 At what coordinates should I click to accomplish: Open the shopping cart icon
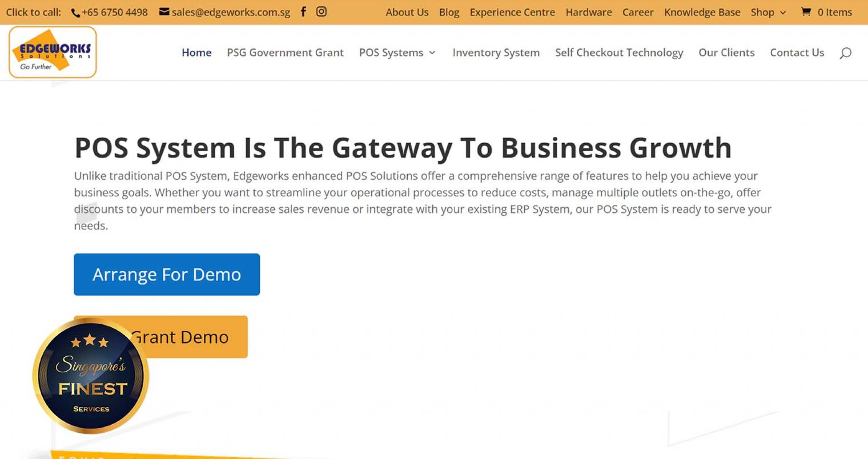pos(806,12)
